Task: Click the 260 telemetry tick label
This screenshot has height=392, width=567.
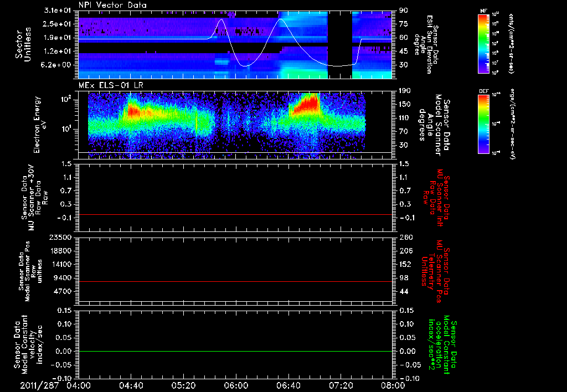Action: 406,237
